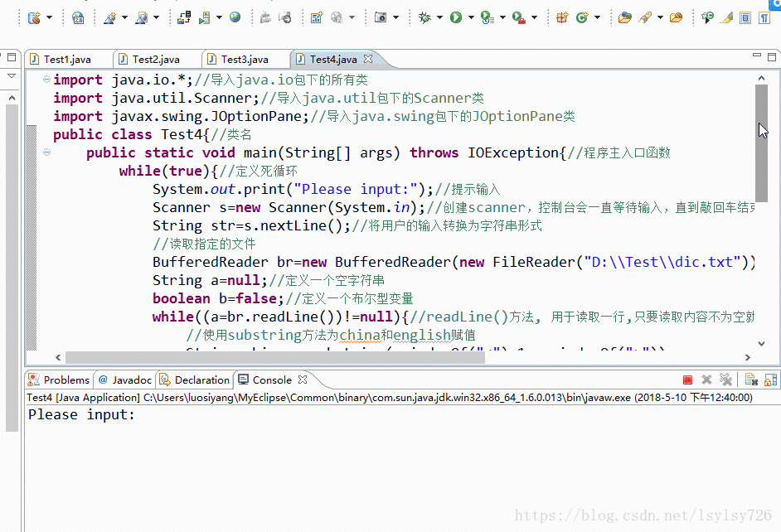Open the Debug bug icon dropdown arrow
The image size is (781, 532).
coord(439,18)
